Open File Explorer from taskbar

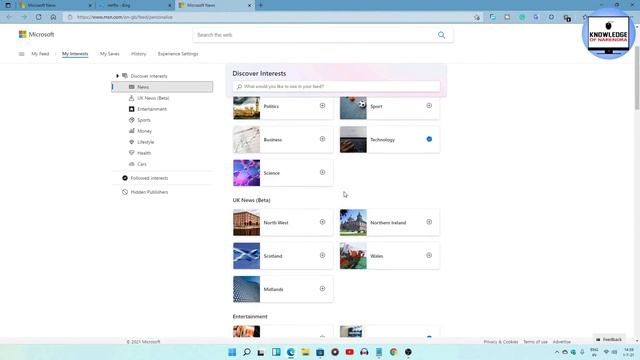coord(305,352)
